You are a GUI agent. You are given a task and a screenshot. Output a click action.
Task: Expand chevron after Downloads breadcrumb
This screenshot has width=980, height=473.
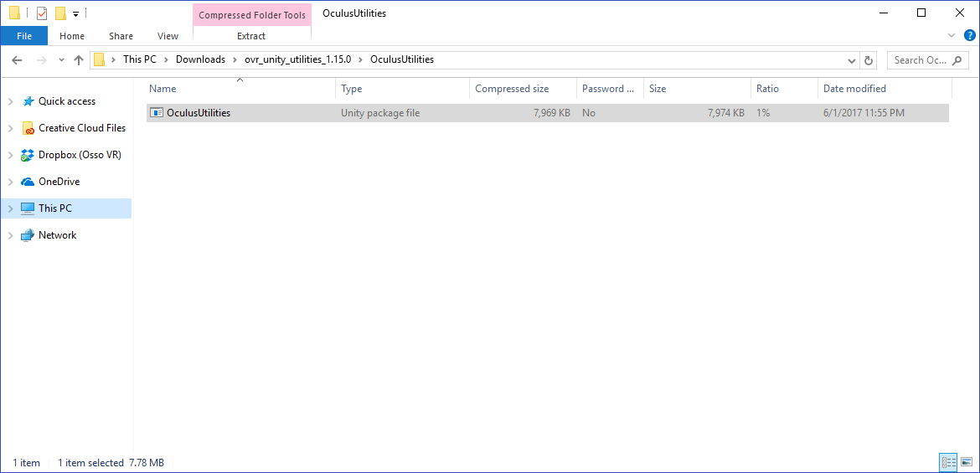tap(235, 60)
